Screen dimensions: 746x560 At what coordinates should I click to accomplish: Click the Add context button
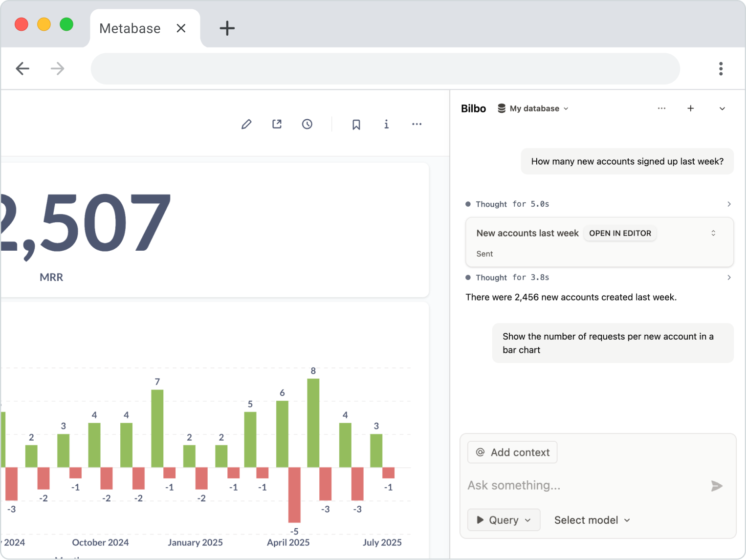coord(512,452)
